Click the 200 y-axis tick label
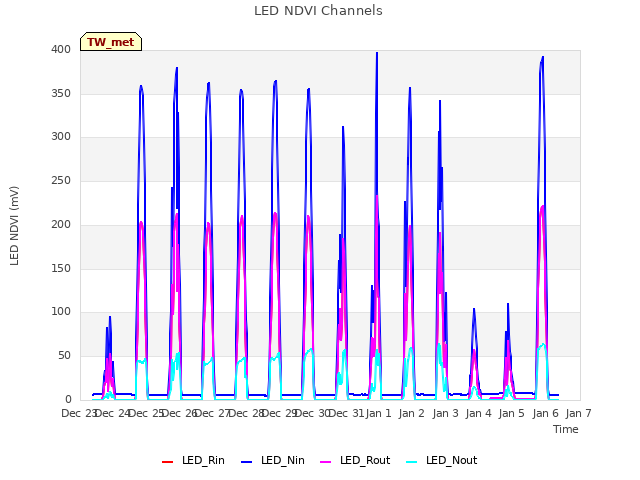640x480 pixels. pos(61,224)
